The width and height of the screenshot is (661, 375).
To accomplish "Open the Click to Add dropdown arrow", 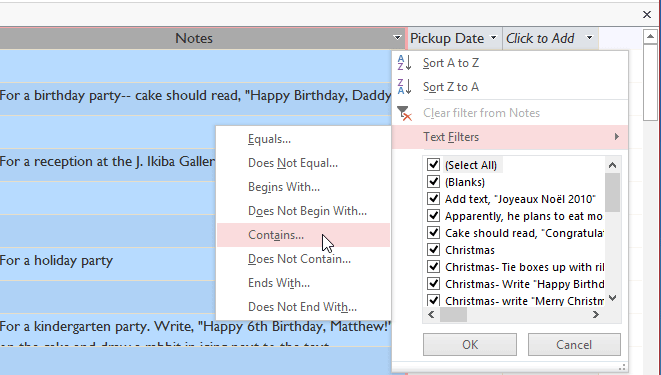I will (590, 38).
